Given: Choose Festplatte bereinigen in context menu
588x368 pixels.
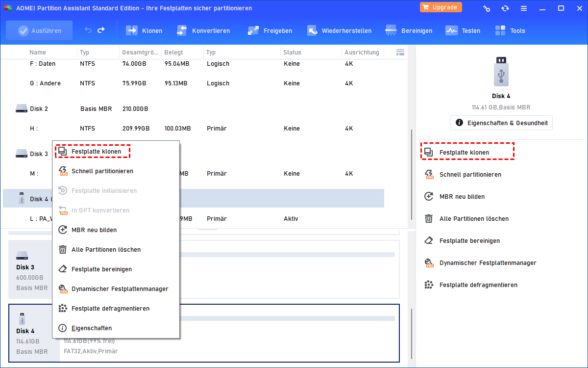Looking at the screenshot, I should pyautogui.click(x=116, y=269).
